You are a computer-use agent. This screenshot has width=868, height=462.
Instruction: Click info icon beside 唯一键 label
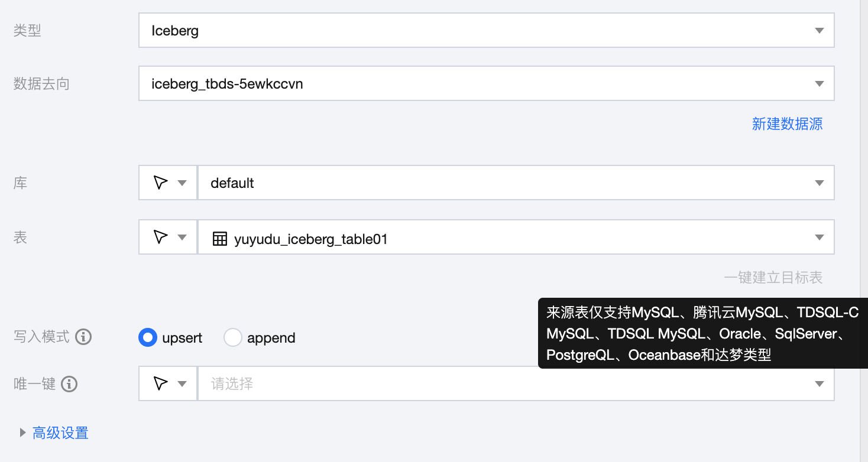coord(69,384)
